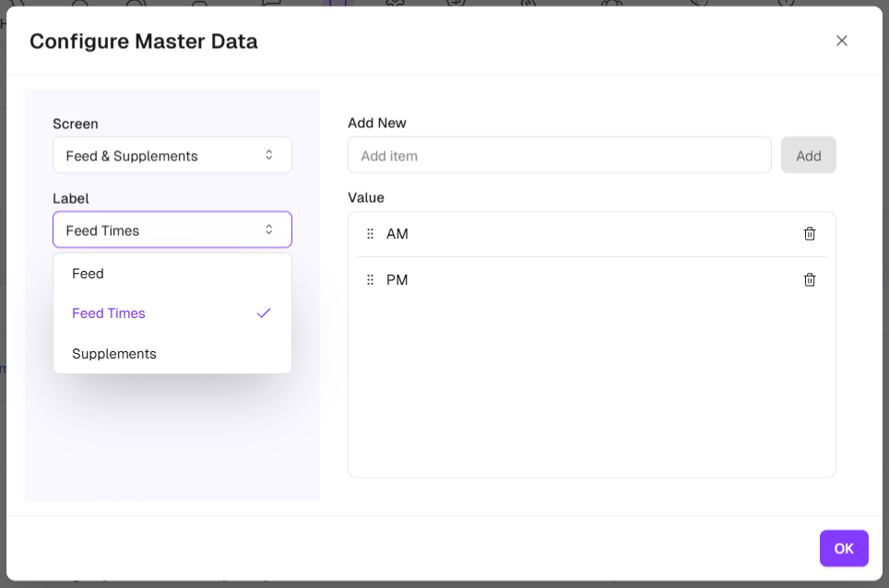Click the chevron arrows in Screen field
889x588 pixels.
[269, 155]
